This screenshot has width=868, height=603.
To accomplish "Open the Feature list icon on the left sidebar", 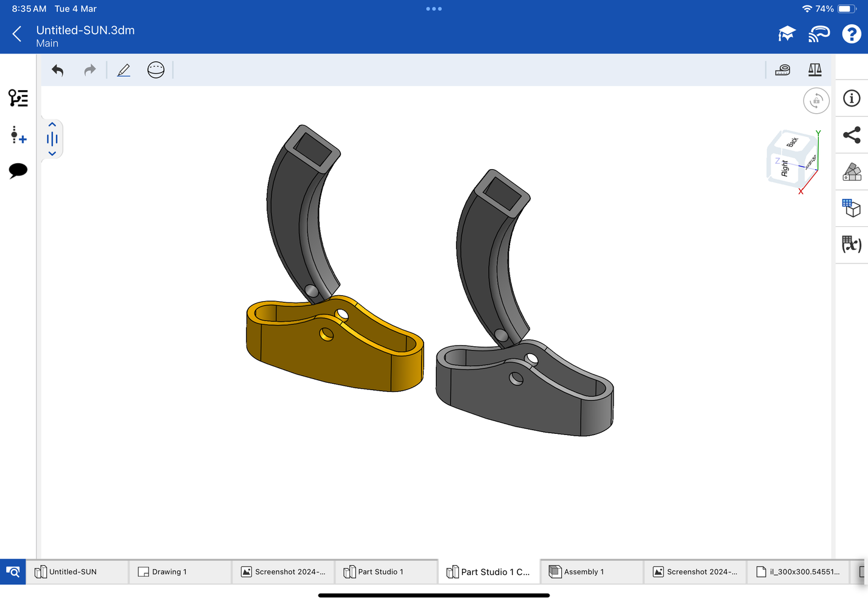I will pyautogui.click(x=18, y=97).
